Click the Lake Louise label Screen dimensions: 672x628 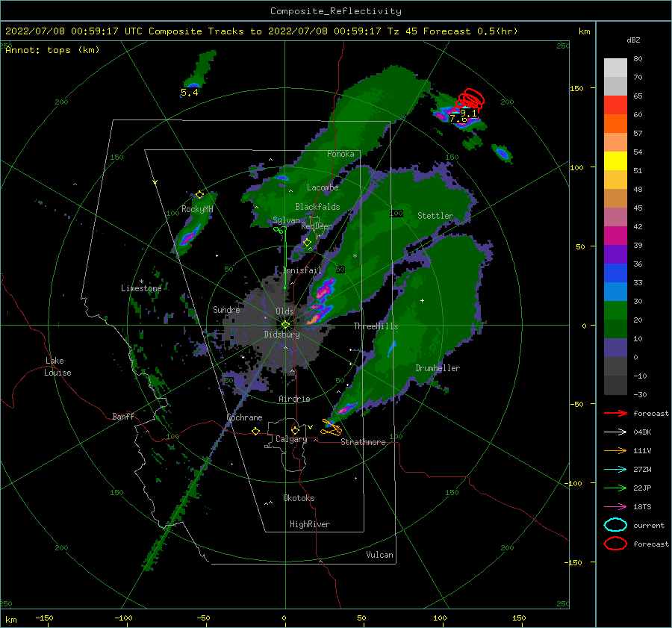57,367
